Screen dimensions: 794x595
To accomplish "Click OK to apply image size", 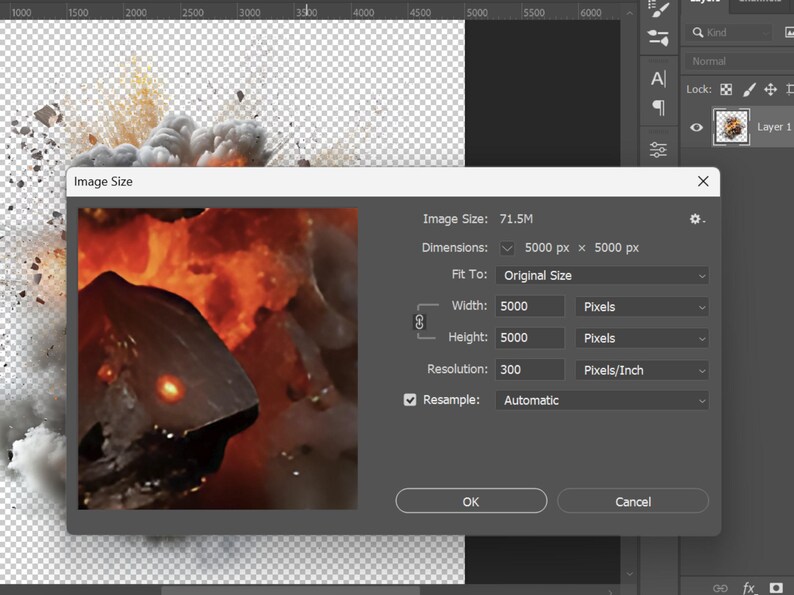I will pyautogui.click(x=471, y=501).
